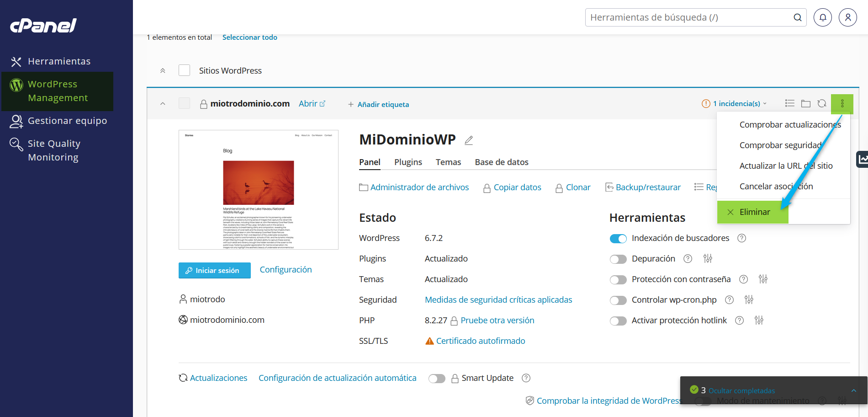Click the refresh icon in the site header

822,103
